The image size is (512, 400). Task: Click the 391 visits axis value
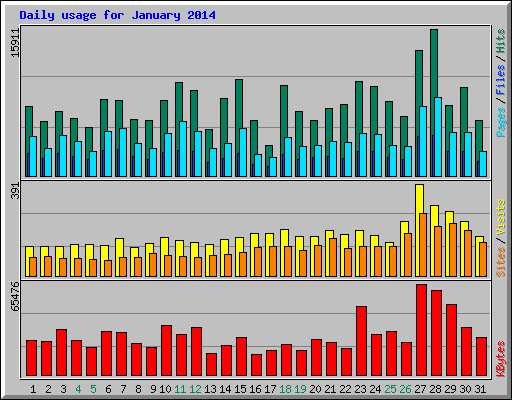[x=15, y=191]
